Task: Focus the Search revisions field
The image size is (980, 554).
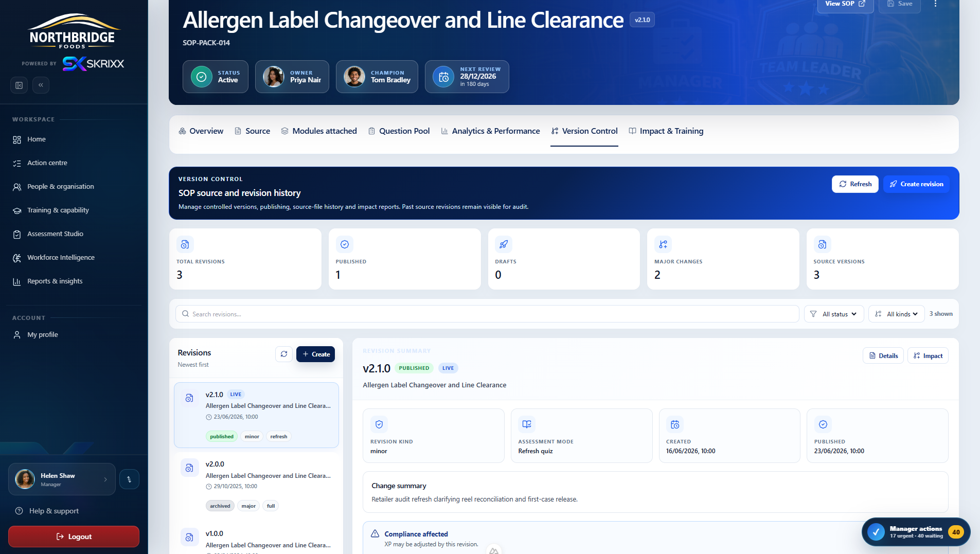Action: coord(487,314)
